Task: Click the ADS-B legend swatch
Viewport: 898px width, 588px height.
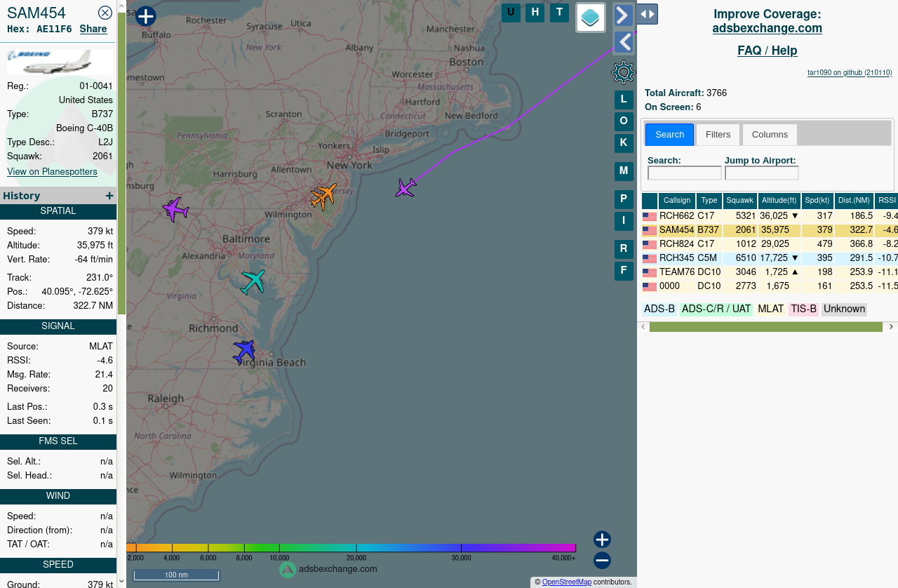Action: [659, 309]
